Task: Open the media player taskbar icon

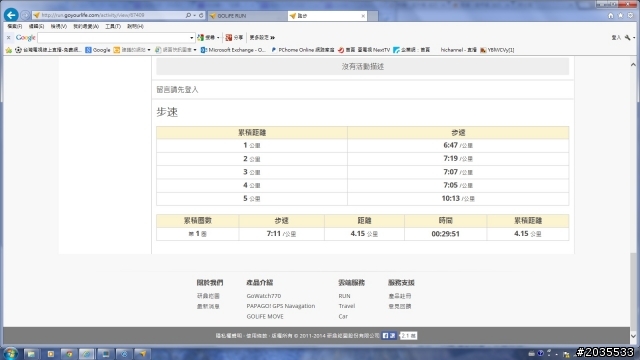Action: point(51,354)
